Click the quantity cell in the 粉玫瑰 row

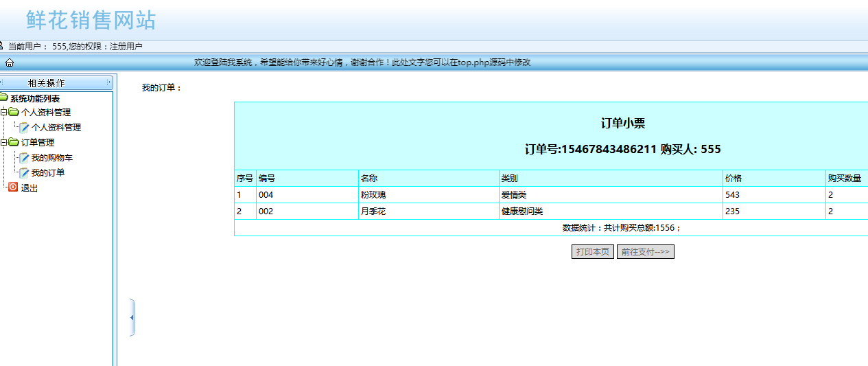[847, 194]
